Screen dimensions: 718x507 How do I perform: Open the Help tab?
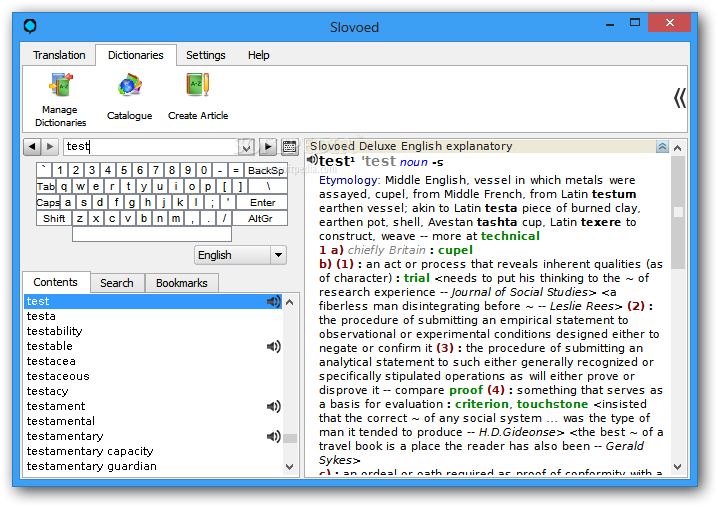click(x=259, y=55)
